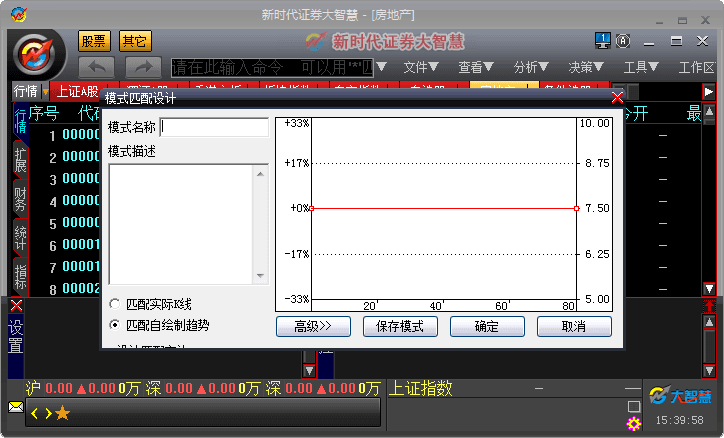The image size is (724, 438).
Task: Select the 财务 side tab
Action: click(20, 199)
